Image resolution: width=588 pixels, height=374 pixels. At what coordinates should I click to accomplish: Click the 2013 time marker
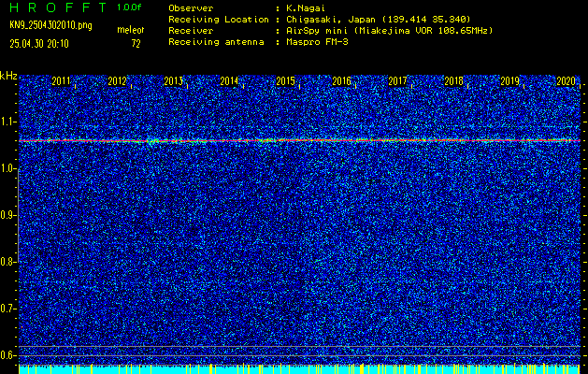click(x=173, y=81)
